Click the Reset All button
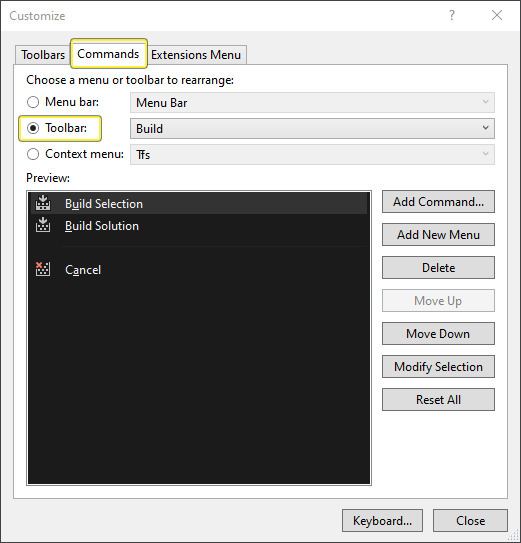 [x=438, y=400]
